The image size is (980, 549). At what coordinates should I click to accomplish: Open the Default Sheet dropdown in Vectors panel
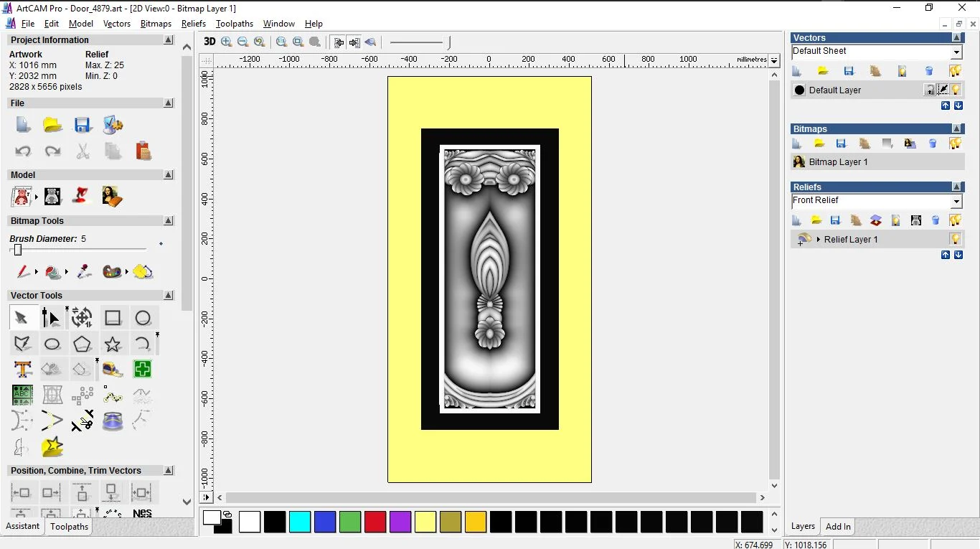[x=956, y=51]
